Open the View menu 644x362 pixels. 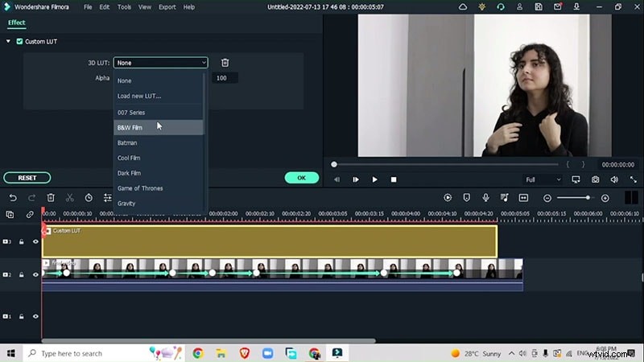click(145, 7)
